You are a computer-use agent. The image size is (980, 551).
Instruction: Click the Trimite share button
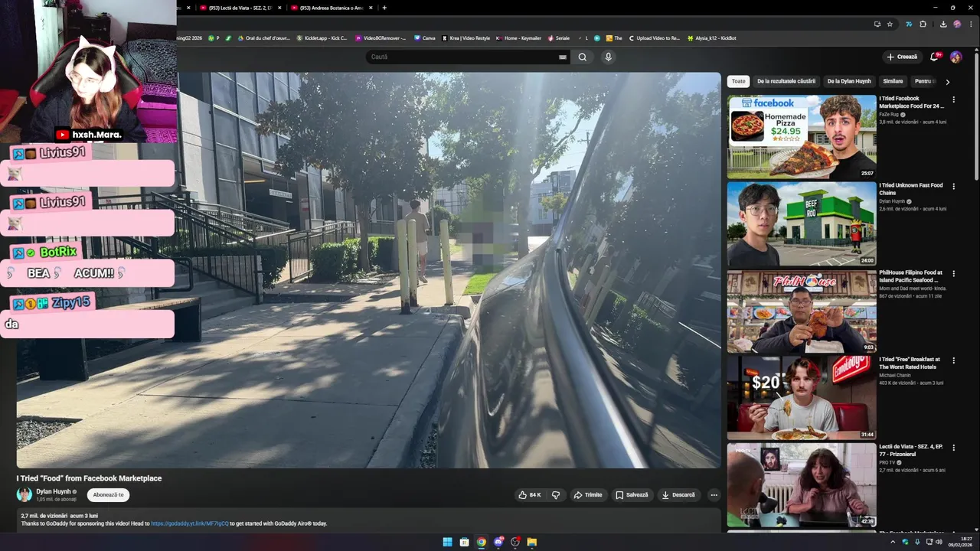coord(588,495)
